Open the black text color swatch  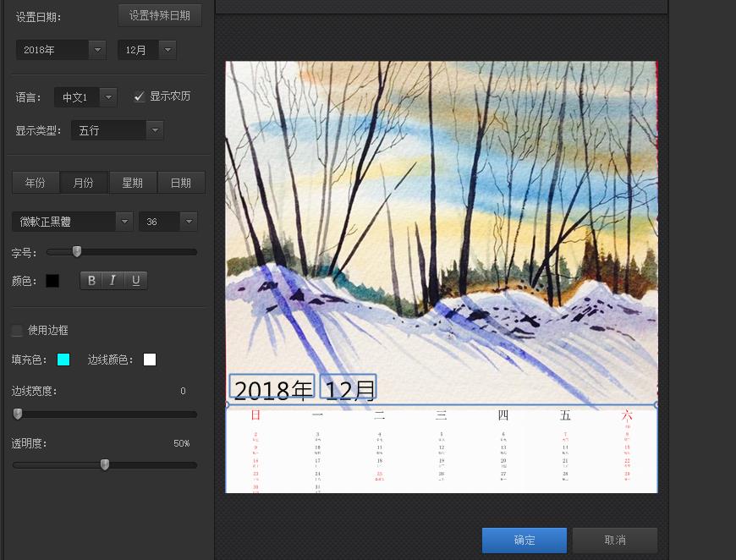tap(52, 281)
